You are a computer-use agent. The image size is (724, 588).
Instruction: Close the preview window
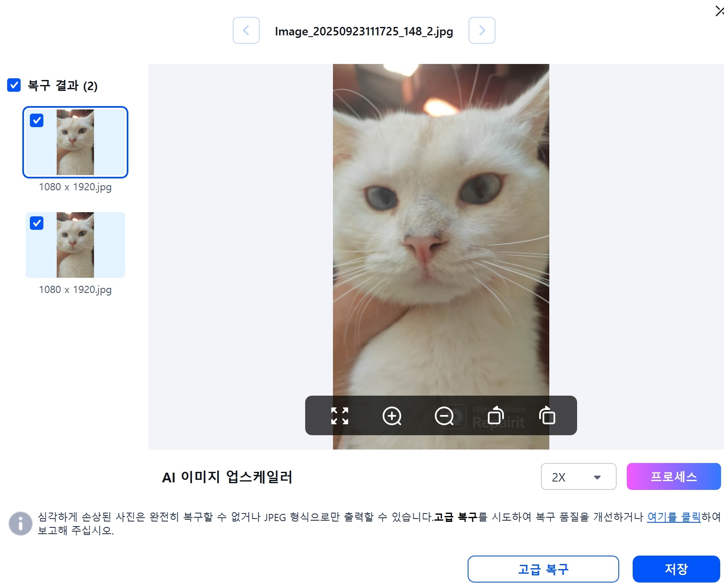(x=719, y=11)
